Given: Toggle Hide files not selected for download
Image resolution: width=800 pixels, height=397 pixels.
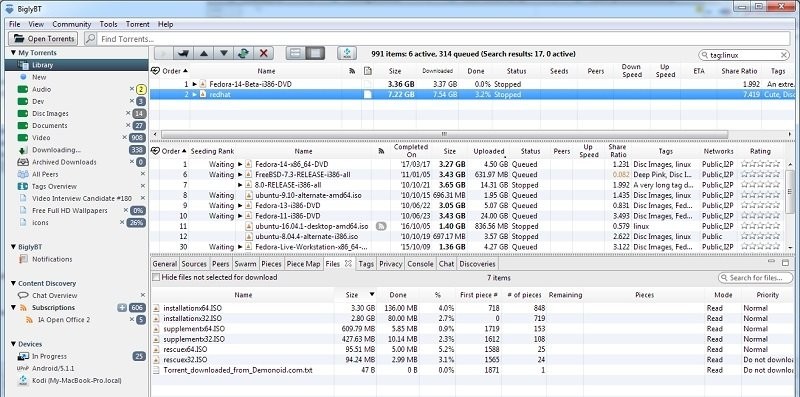Looking at the screenshot, I should (x=156, y=277).
